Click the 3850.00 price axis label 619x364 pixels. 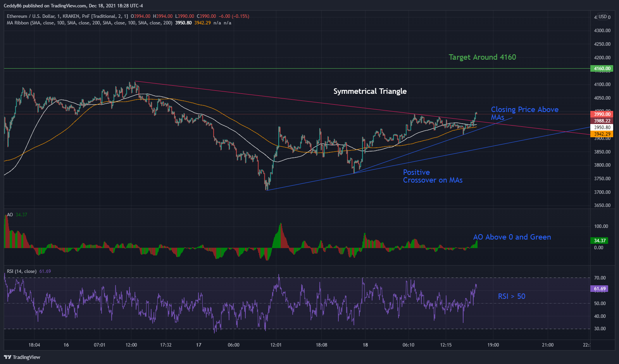[602, 152]
